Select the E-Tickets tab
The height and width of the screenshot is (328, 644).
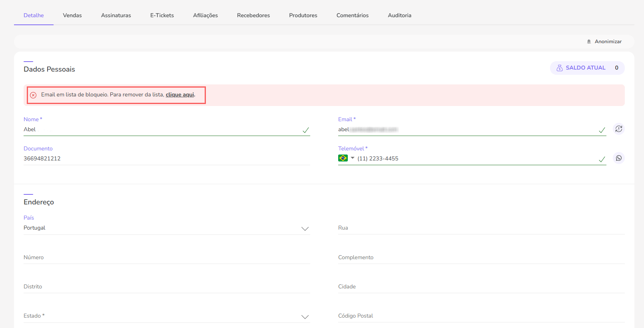coord(162,15)
